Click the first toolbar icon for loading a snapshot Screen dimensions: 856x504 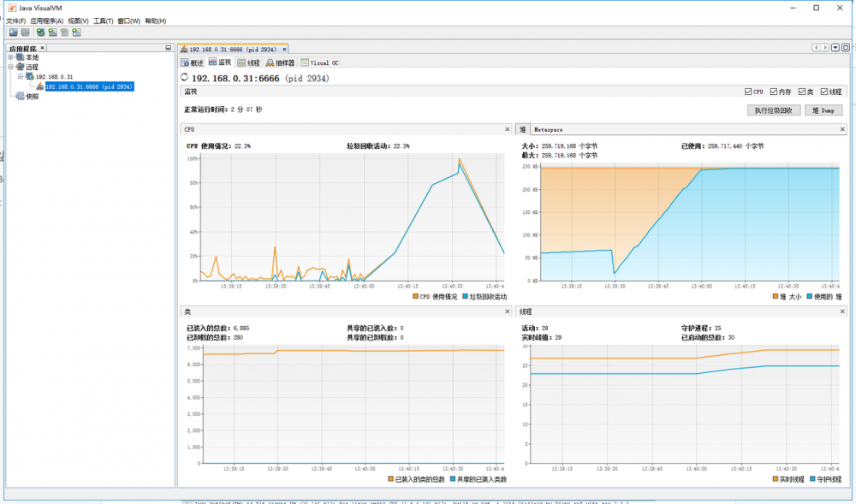[x=13, y=33]
